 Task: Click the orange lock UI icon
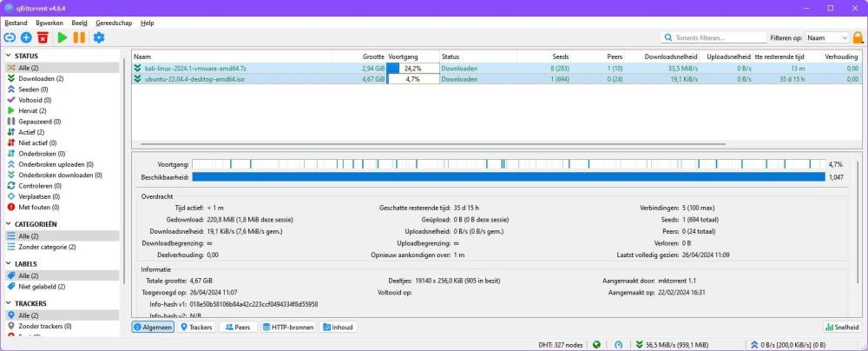(858, 37)
